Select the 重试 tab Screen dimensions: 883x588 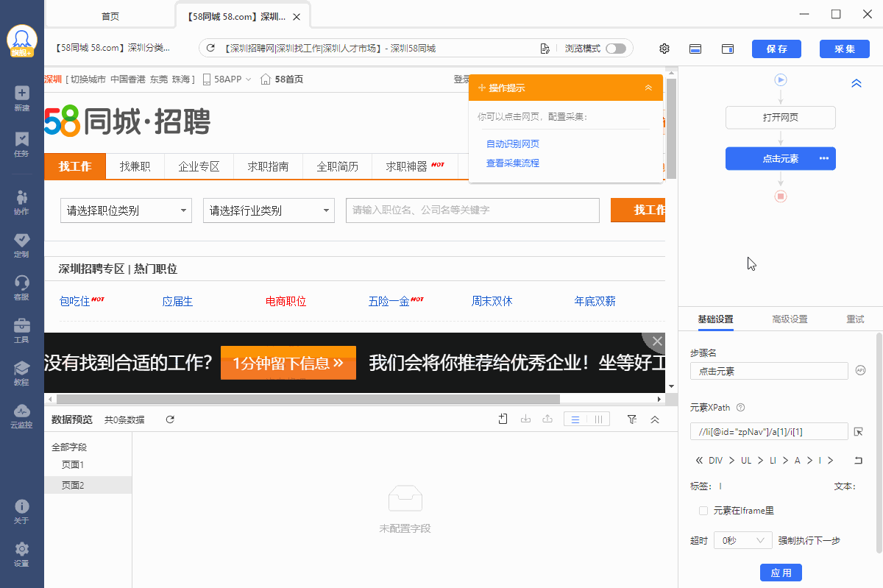pyautogui.click(x=855, y=319)
